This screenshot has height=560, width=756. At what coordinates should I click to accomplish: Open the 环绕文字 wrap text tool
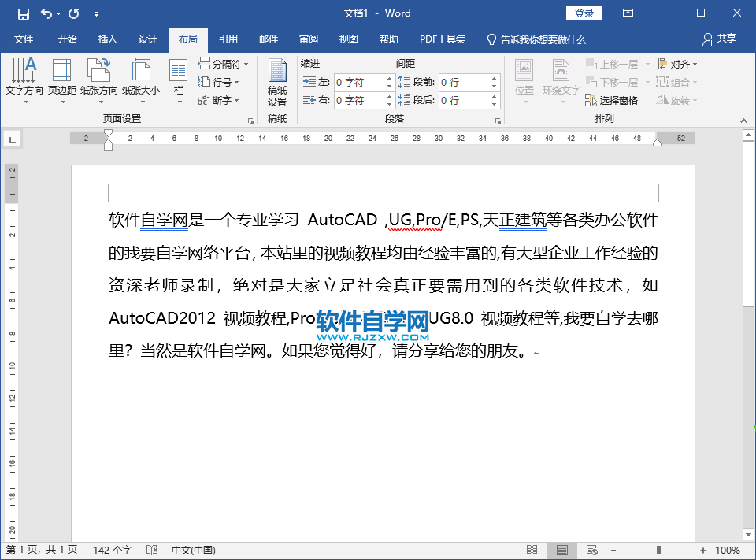click(561, 80)
